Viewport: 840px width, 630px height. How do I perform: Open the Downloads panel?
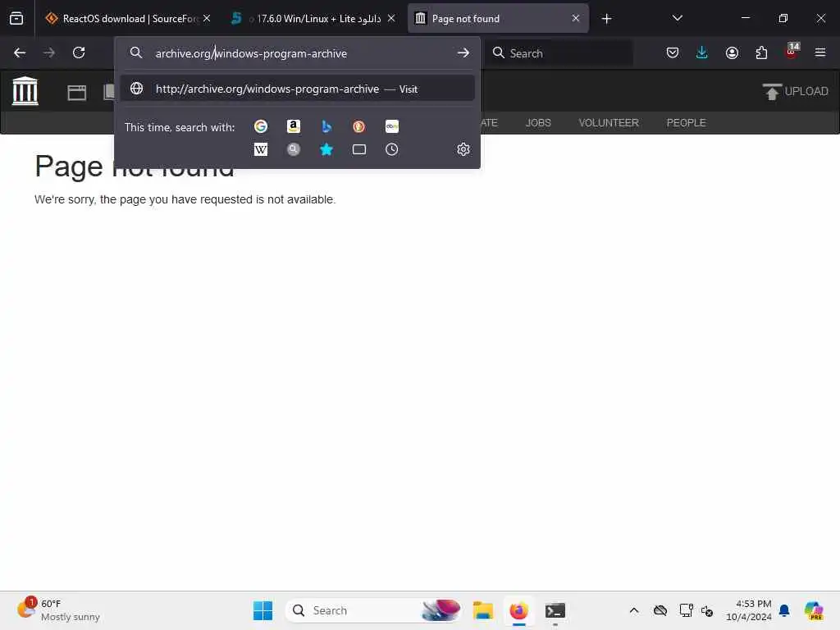click(x=702, y=52)
